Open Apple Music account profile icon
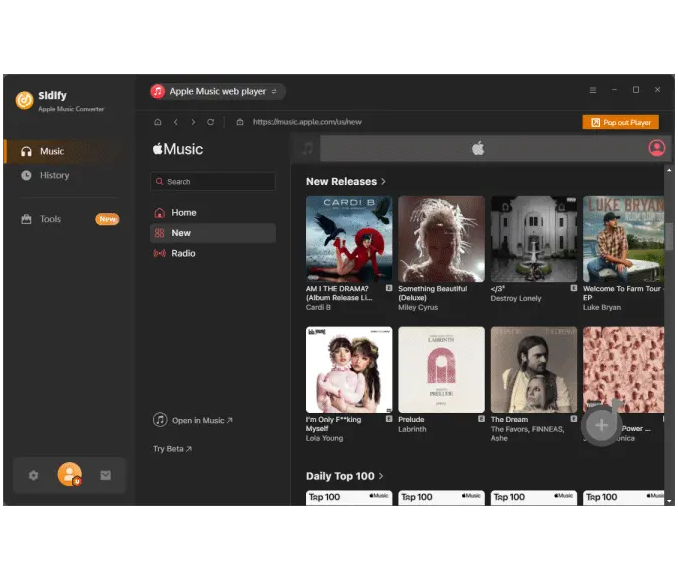Image resolution: width=678 pixels, height=580 pixels. 656,148
